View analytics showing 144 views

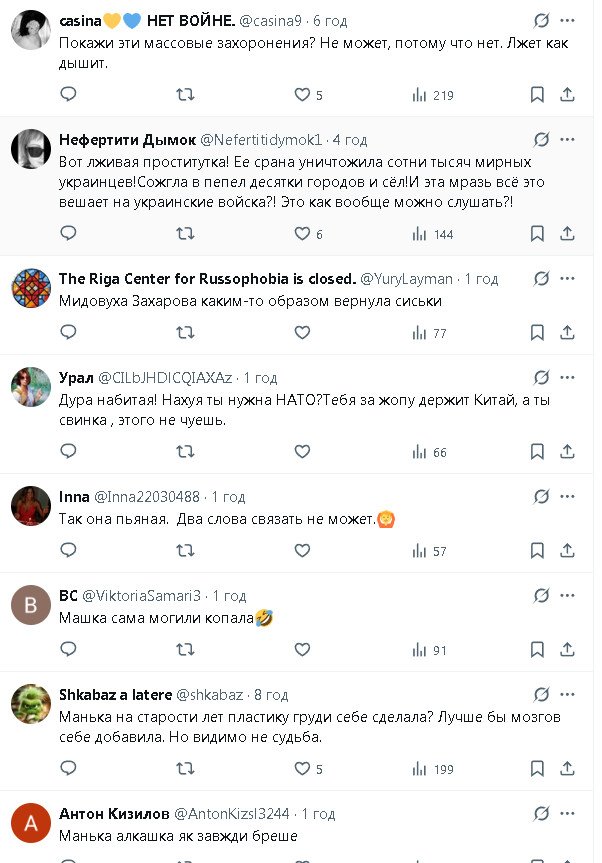point(432,234)
